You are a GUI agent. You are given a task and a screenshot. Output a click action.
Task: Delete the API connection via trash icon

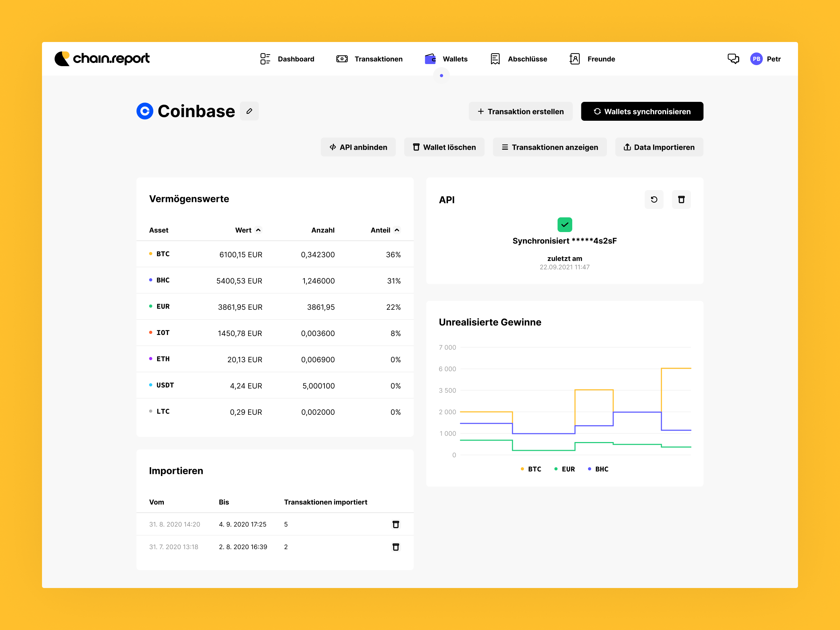(681, 199)
